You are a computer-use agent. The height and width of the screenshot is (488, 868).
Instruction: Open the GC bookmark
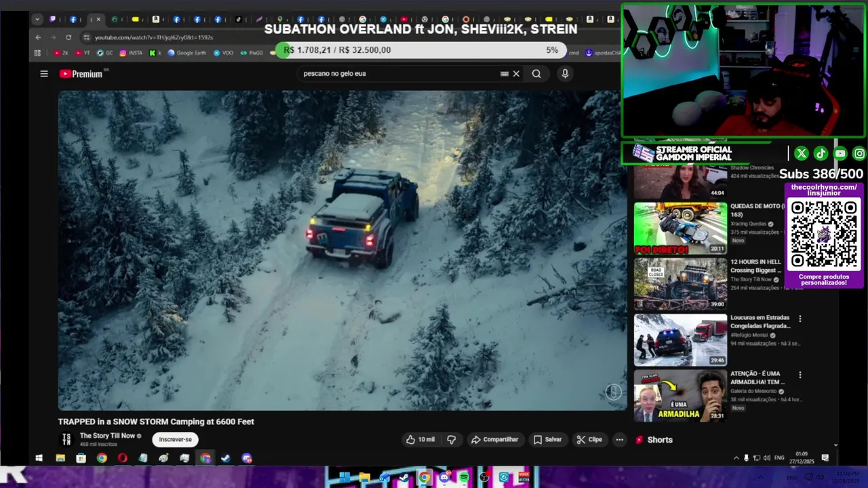(x=105, y=53)
